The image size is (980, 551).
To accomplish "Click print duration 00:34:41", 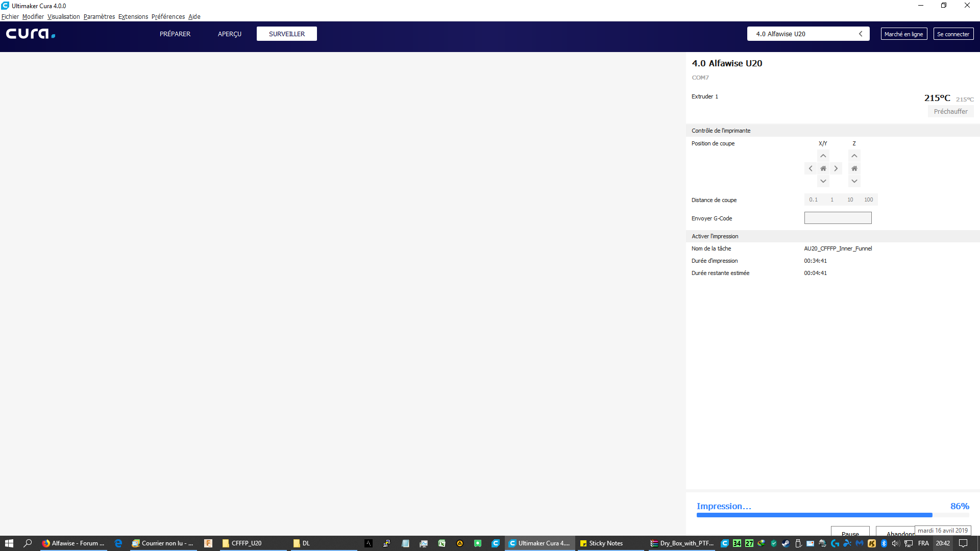I will [x=816, y=261].
